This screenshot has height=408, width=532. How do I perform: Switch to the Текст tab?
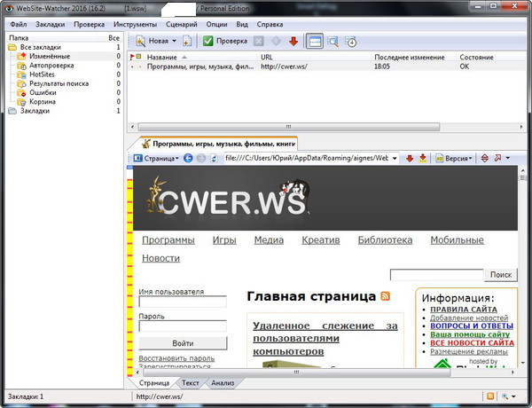(191, 383)
